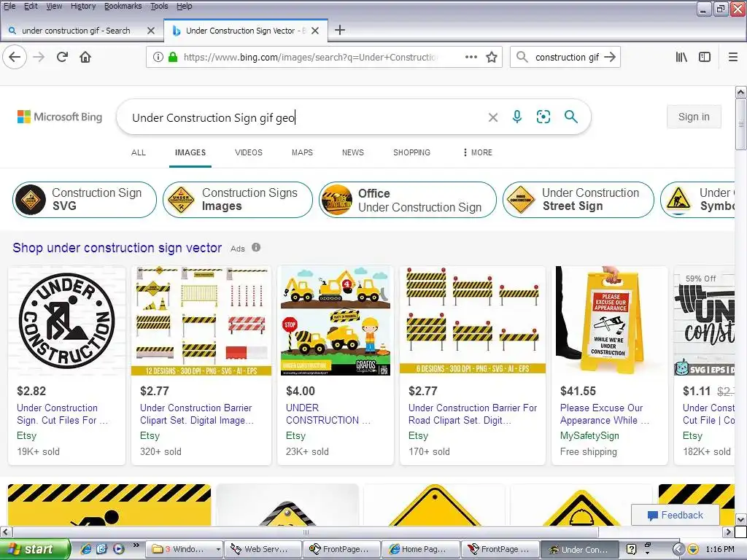Open the 'Windo...' taskbar group dropdown
This screenshot has height=560, width=747.
coord(218,549)
